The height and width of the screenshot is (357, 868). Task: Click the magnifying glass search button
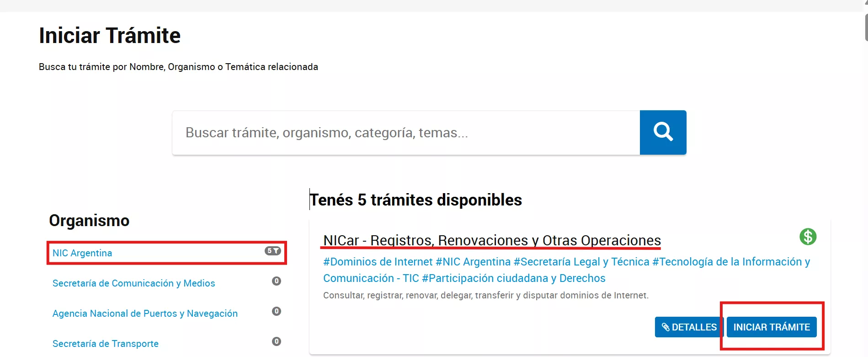(663, 132)
